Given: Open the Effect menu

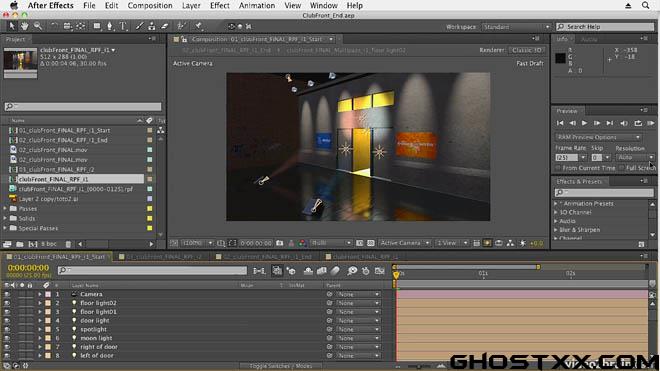Looking at the screenshot, I should click(220, 5).
